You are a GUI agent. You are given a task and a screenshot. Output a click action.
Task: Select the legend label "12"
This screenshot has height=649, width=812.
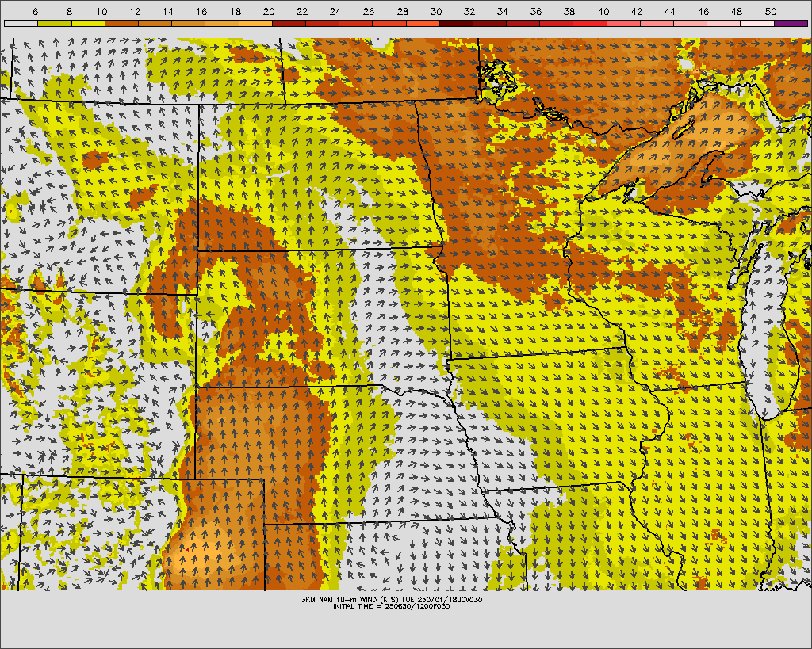click(x=135, y=11)
